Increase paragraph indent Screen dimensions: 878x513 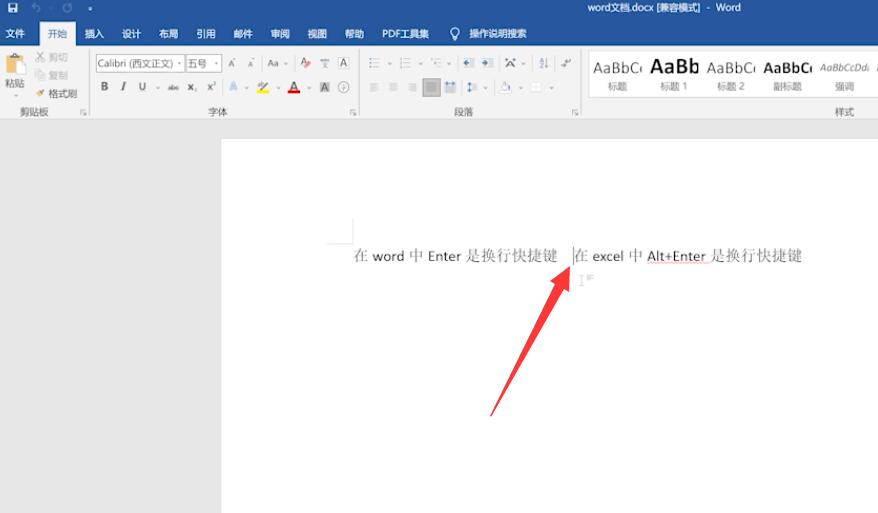point(488,63)
